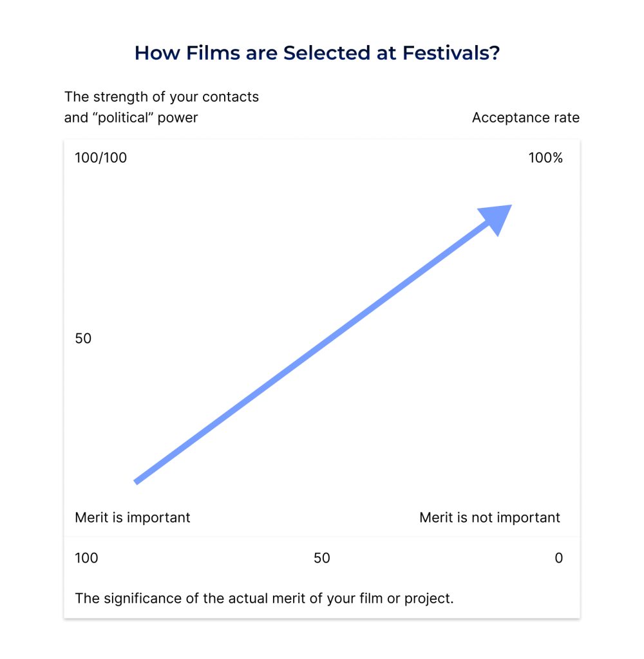Select the "Merit is not important" label
Viewport: 644px width, 659px height.
[489, 517]
